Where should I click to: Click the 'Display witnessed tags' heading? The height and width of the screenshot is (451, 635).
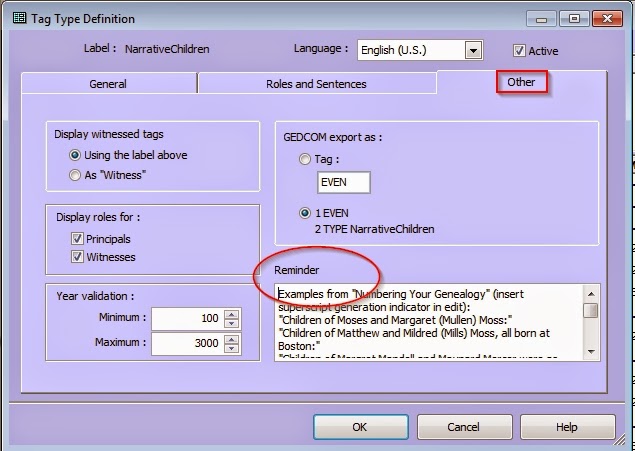point(109,134)
